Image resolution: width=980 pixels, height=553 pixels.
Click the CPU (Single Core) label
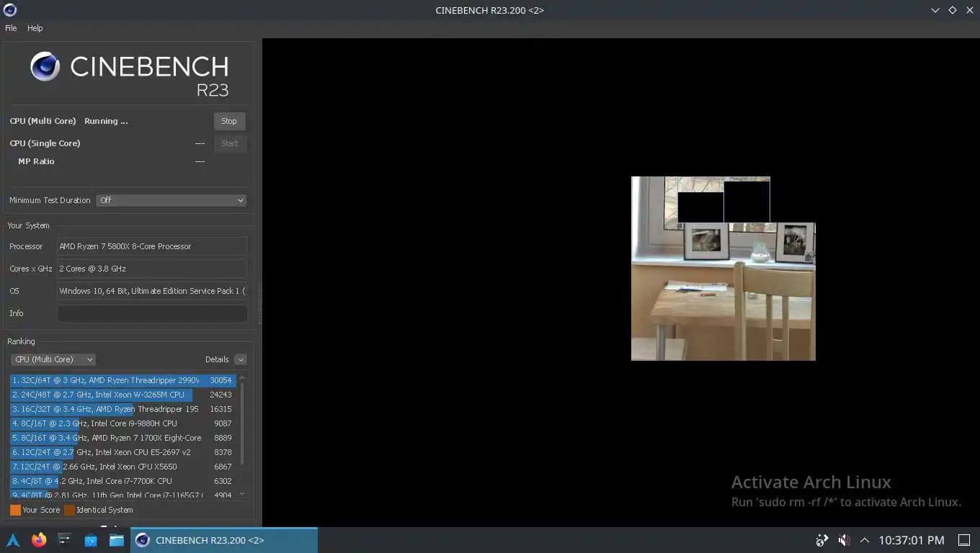pos(45,143)
